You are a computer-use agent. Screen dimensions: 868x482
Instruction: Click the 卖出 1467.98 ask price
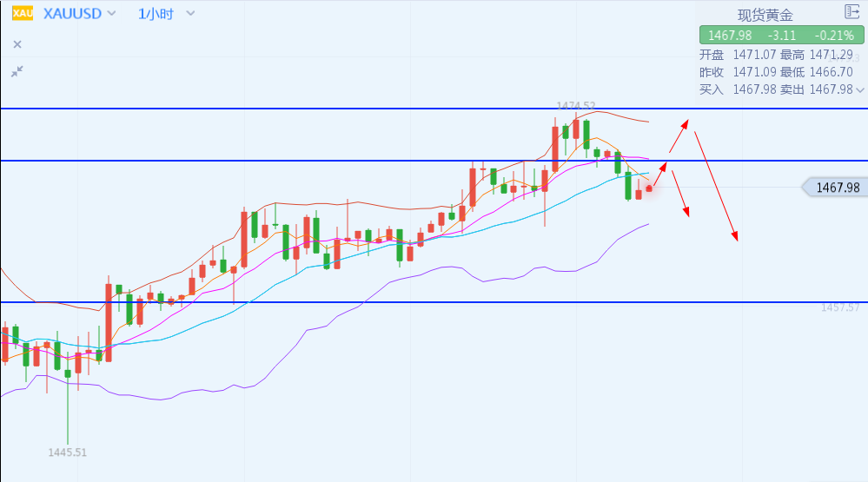pos(831,89)
